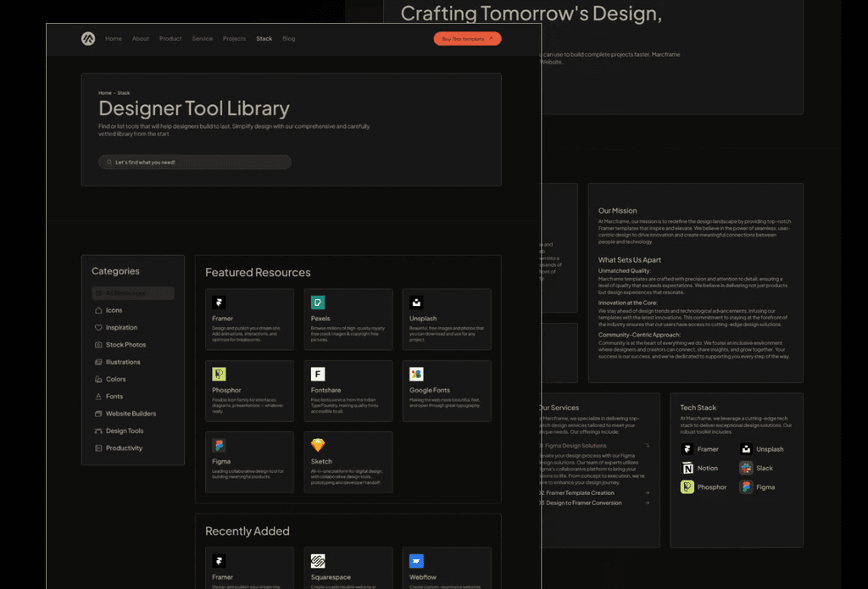Expand the Design to Framer Conversion arrow
Image resolution: width=868 pixels, height=589 pixels.
coord(647,503)
